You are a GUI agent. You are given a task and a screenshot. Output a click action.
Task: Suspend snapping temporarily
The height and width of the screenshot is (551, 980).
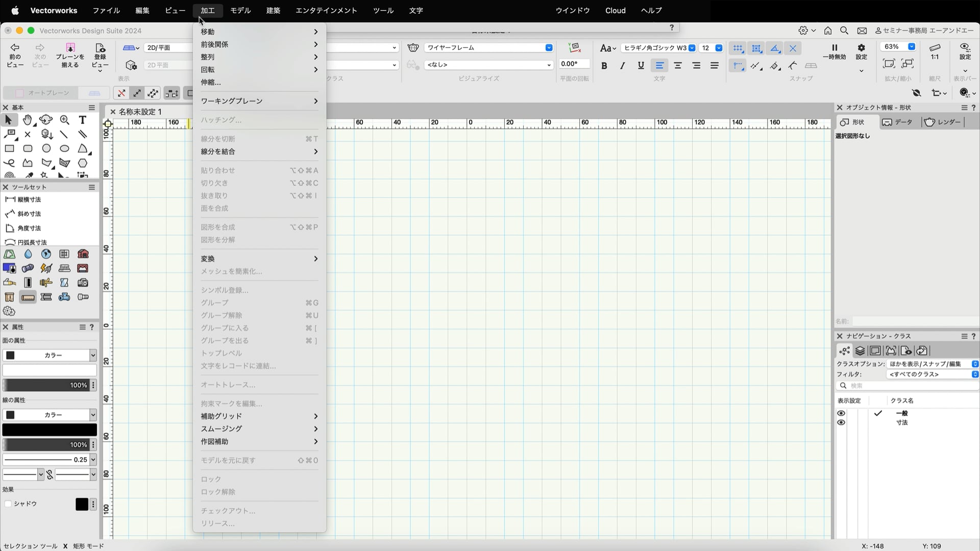tap(835, 52)
